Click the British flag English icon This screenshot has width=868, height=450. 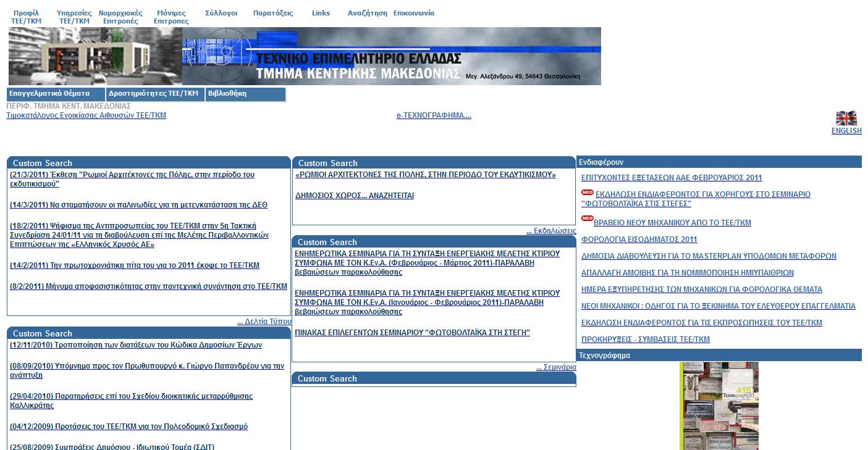(x=846, y=119)
